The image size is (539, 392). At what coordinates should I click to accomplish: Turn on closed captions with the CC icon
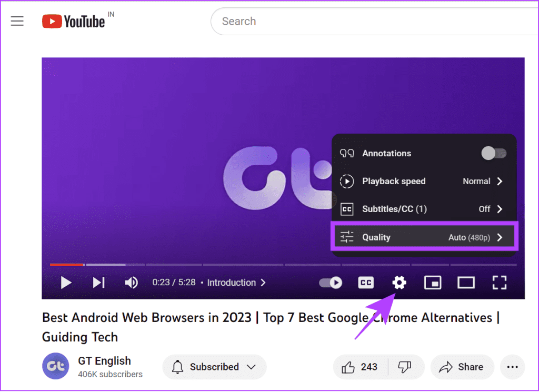(365, 283)
